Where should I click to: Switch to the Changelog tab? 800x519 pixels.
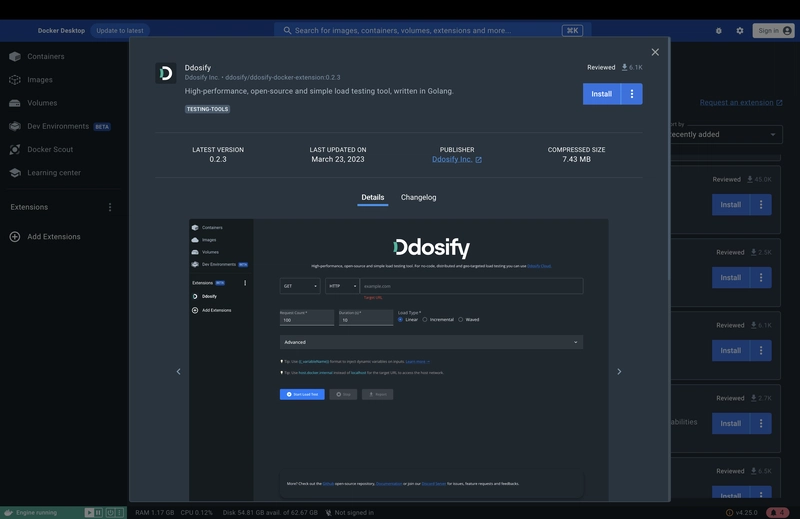(418, 197)
